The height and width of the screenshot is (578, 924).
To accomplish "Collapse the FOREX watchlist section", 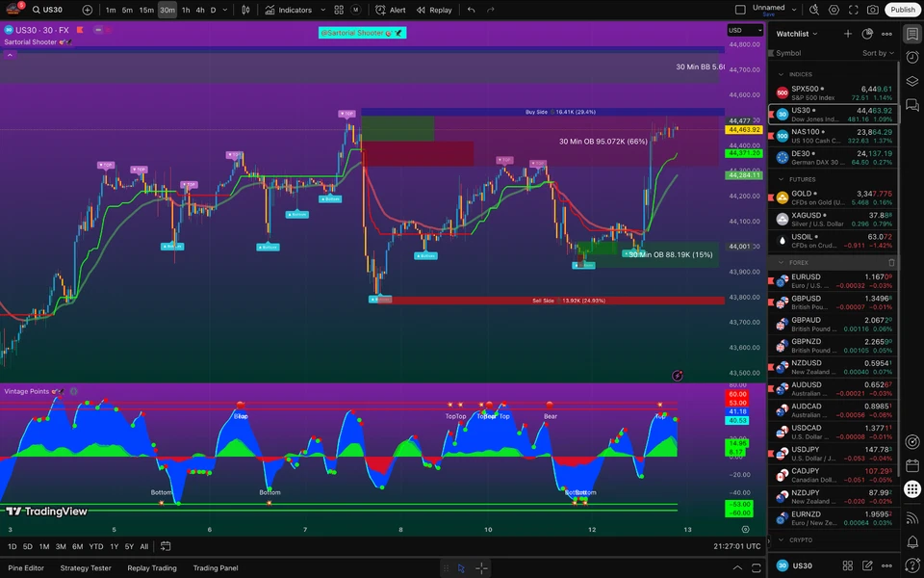I will coord(781,262).
